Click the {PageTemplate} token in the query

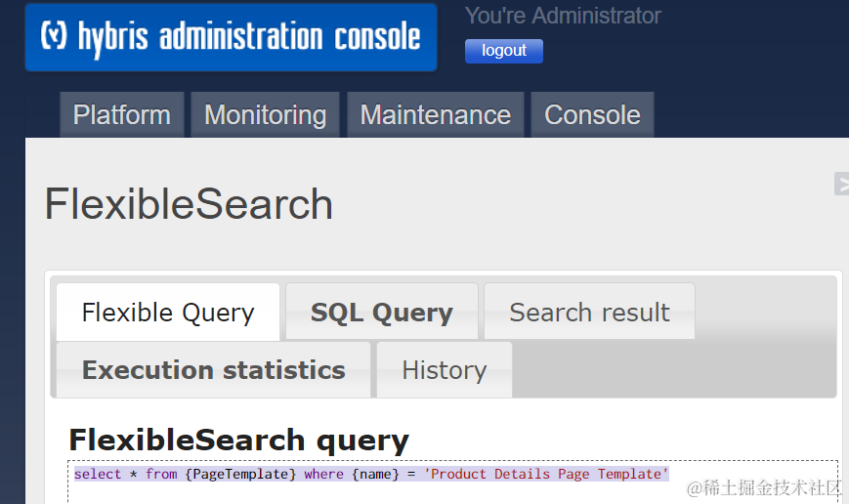point(240,475)
